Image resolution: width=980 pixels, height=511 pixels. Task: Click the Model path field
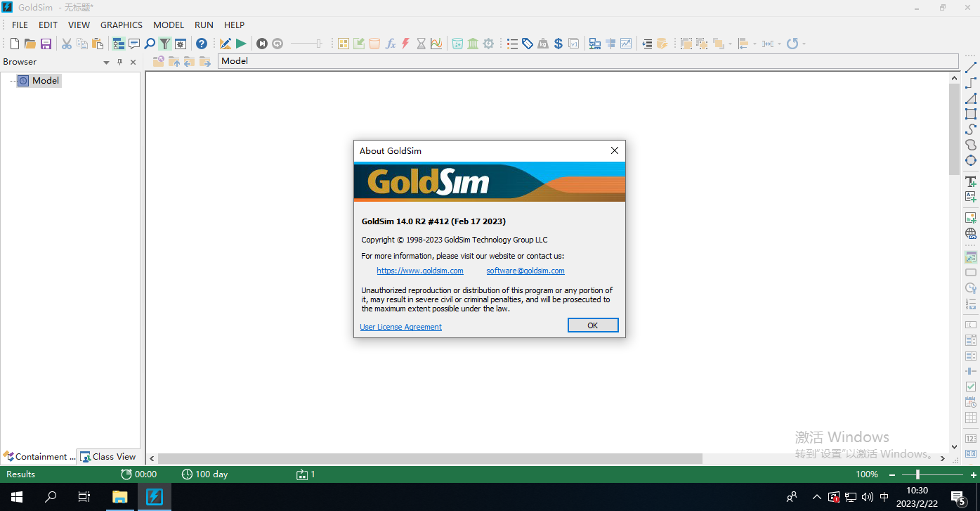coord(589,61)
